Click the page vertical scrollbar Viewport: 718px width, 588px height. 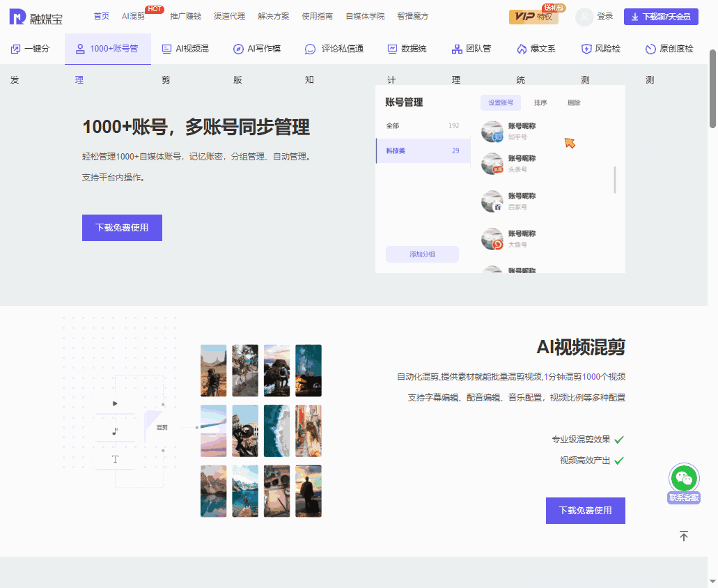tap(712, 89)
